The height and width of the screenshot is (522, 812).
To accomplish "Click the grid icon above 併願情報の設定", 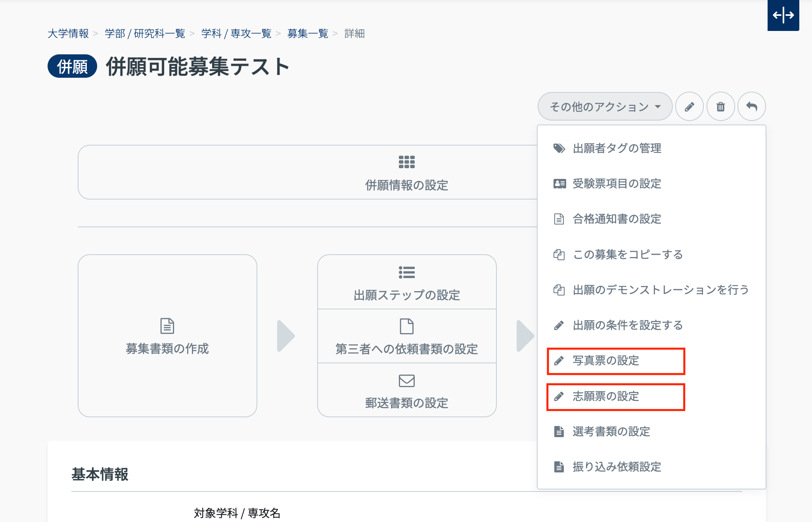I will click(406, 162).
